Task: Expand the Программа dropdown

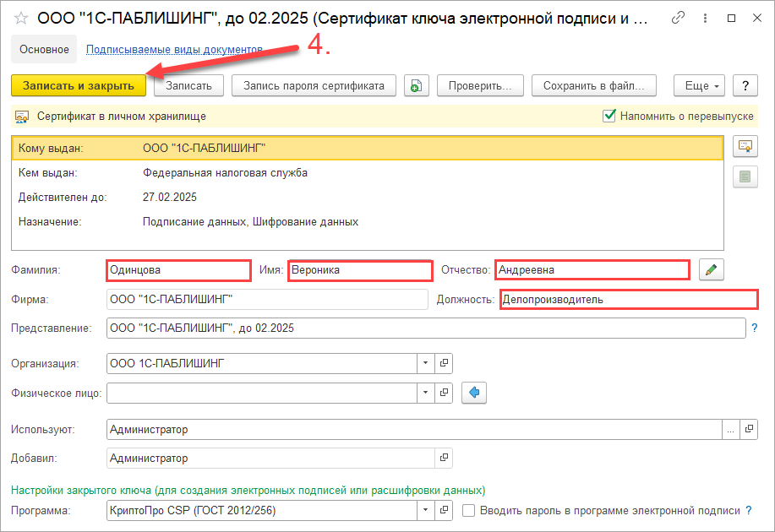Action: 425,510
